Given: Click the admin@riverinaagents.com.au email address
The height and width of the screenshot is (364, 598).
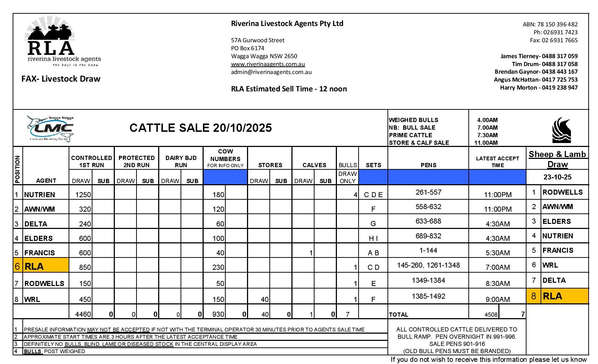Looking at the screenshot, I should coord(271,72).
